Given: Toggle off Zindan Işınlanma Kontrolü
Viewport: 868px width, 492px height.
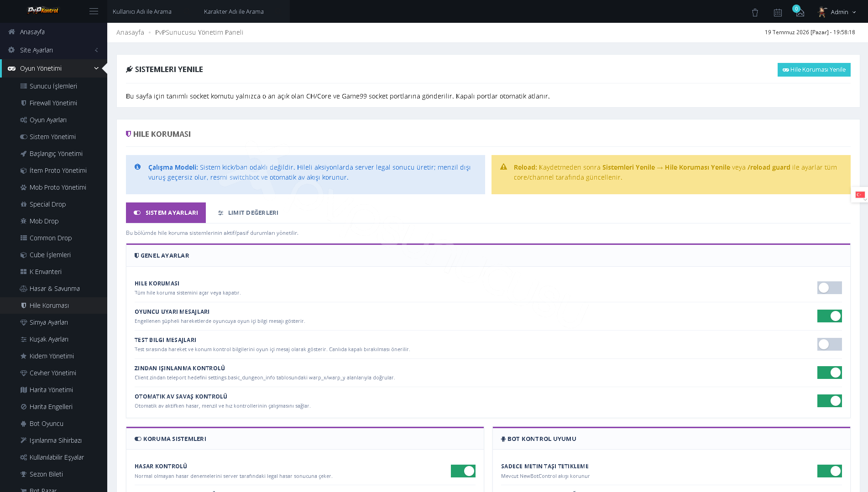Looking at the screenshot, I should point(829,373).
